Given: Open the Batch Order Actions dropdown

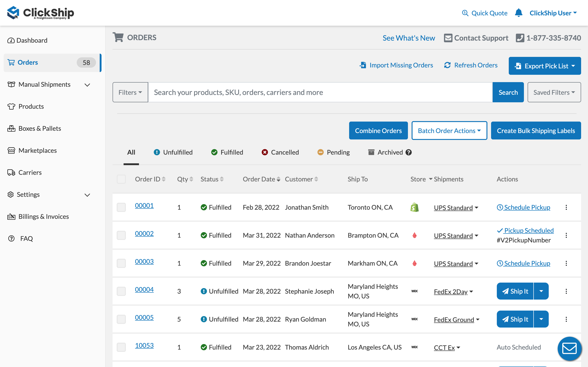Looking at the screenshot, I should [449, 130].
